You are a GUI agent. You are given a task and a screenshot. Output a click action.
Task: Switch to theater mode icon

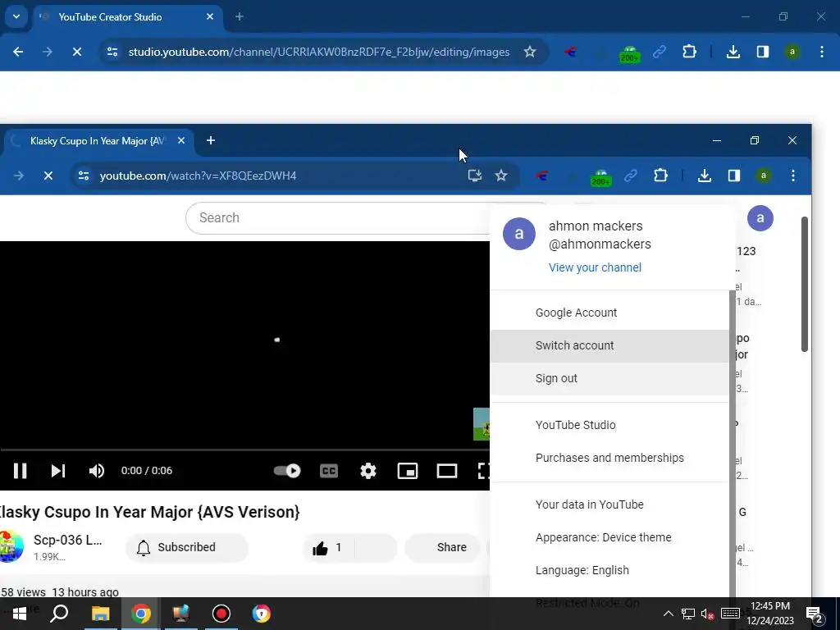(x=447, y=470)
